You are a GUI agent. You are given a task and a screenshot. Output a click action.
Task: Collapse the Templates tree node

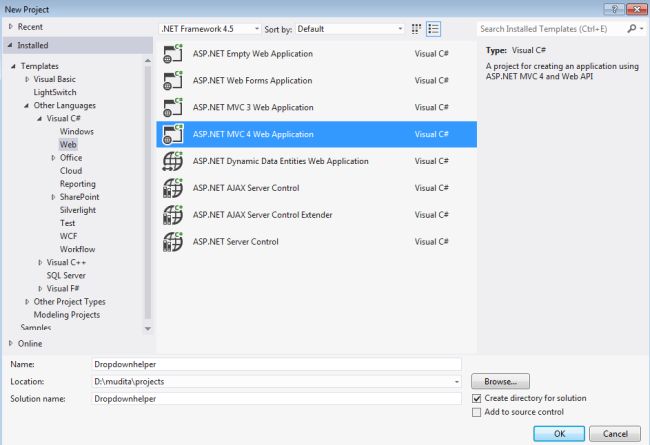[x=14, y=66]
